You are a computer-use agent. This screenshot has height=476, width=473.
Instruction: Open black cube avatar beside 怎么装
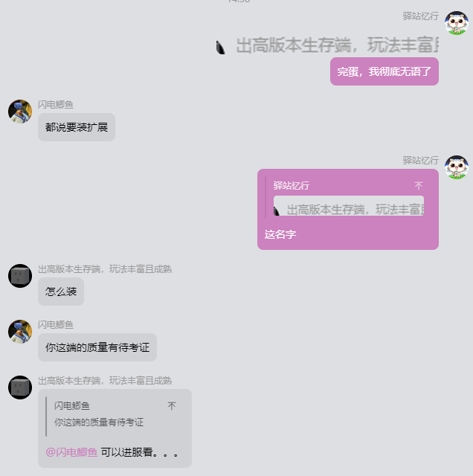coord(20,276)
